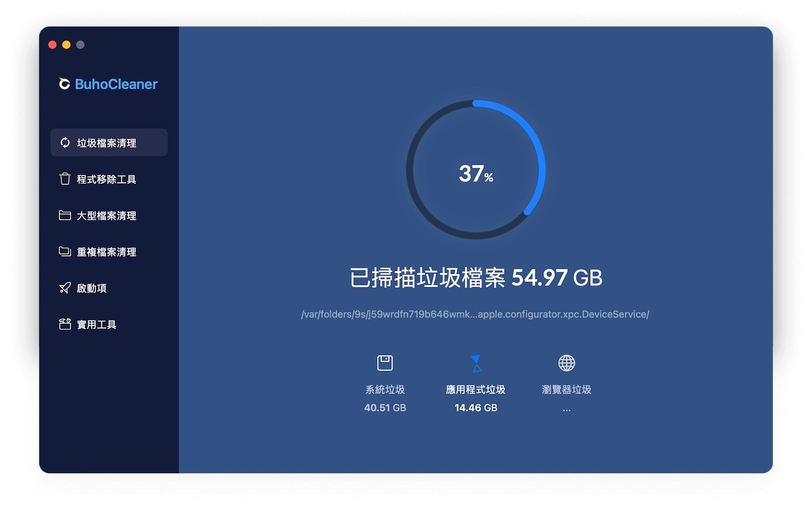Click the BuhoCleaner title text
Screen dimensions: 812x525
tap(116, 84)
